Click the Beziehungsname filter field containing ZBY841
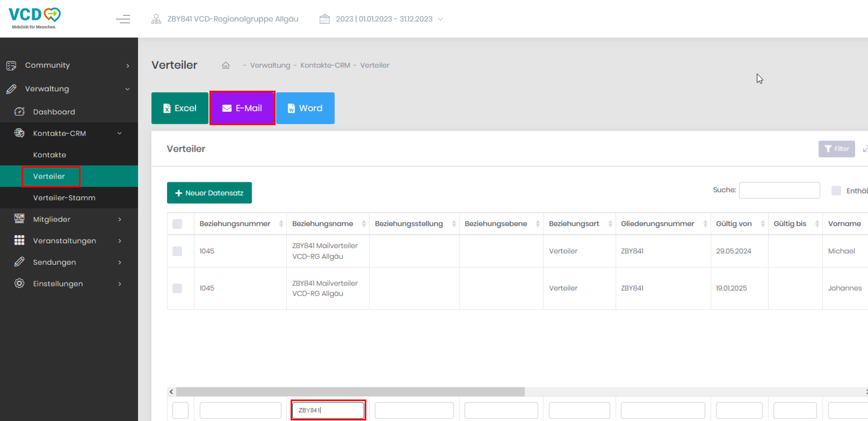This screenshot has height=421, width=868. (328, 410)
